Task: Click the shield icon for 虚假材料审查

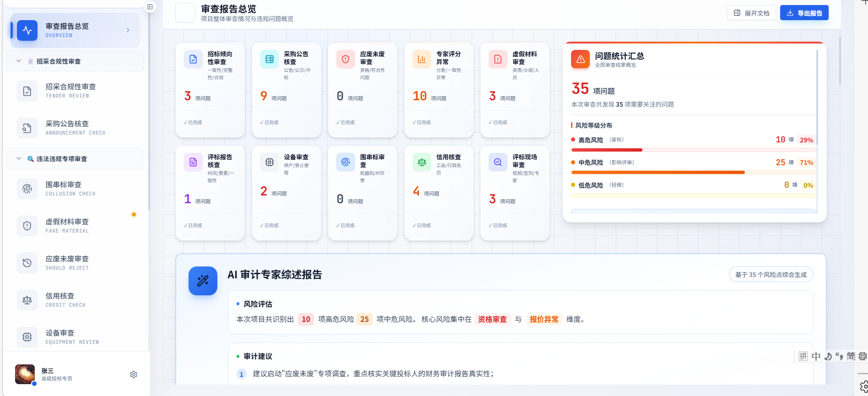Action: 27,226
